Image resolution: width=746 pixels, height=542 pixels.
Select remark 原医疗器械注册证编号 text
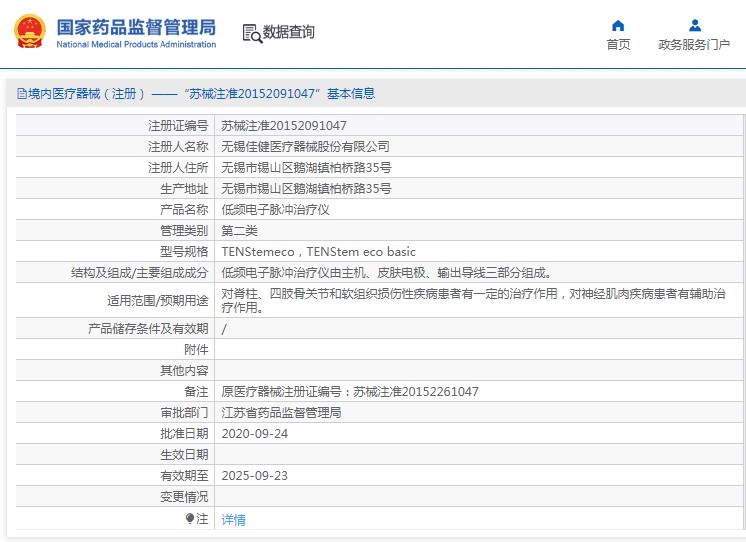pos(350,392)
